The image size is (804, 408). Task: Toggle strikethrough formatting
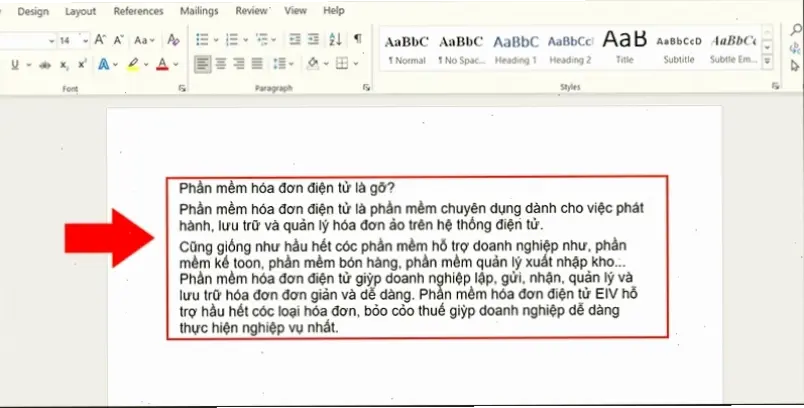pyautogui.click(x=45, y=65)
